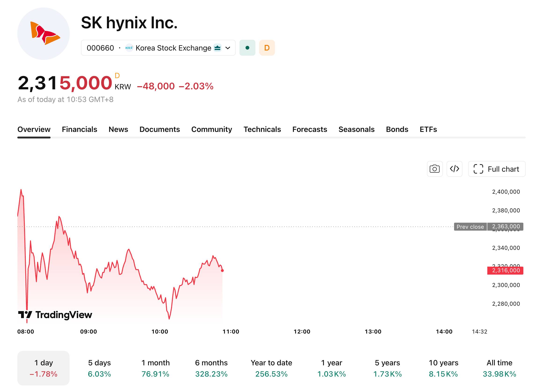Click the 2,280,000 price axis label
This screenshot has height=392, width=536.
click(506, 304)
